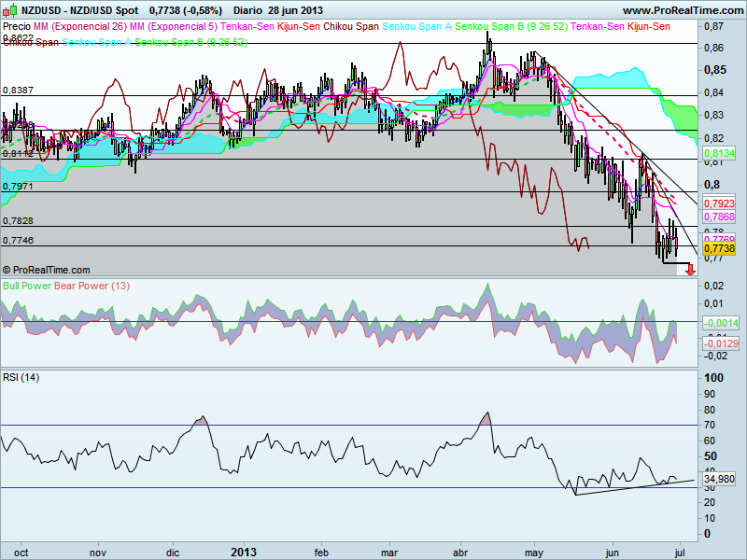Screen dimensions: 747x560
Task: Click the green 0,8134 Senkou Span B marker
Action: click(719, 151)
